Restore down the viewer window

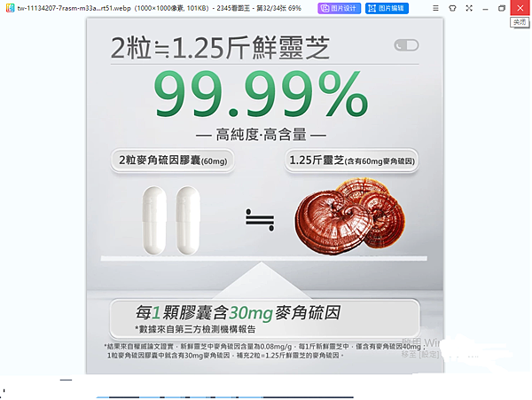(502, 8)
